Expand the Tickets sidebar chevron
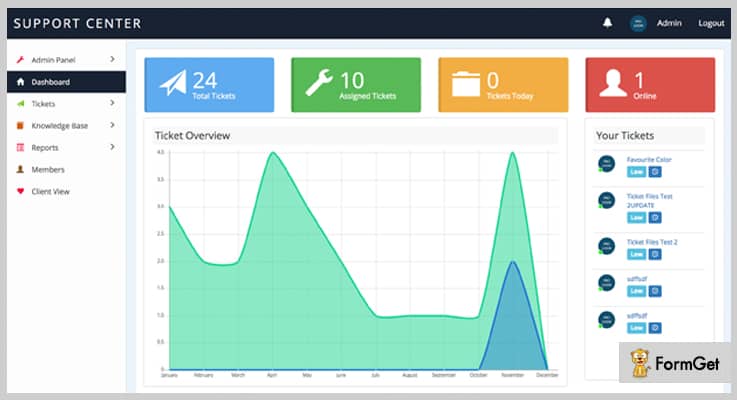The width and height of the screenshot is (737, 400). pos(112,103)
